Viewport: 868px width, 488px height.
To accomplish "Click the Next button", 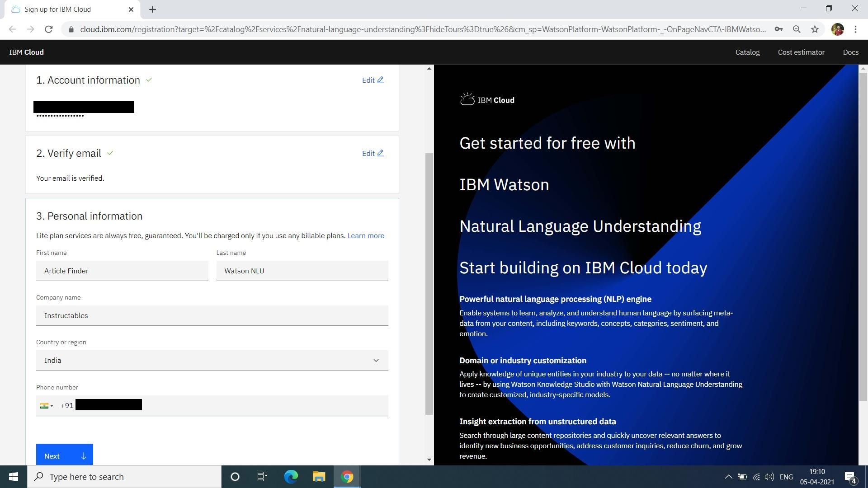I will coord(64,455).
